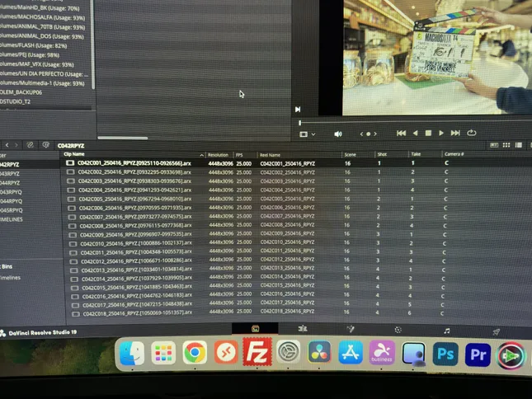The image size is (532, 399).
Task: Select clip C042C001_250416_RPYZ row
Action: [x=295, y=163]
